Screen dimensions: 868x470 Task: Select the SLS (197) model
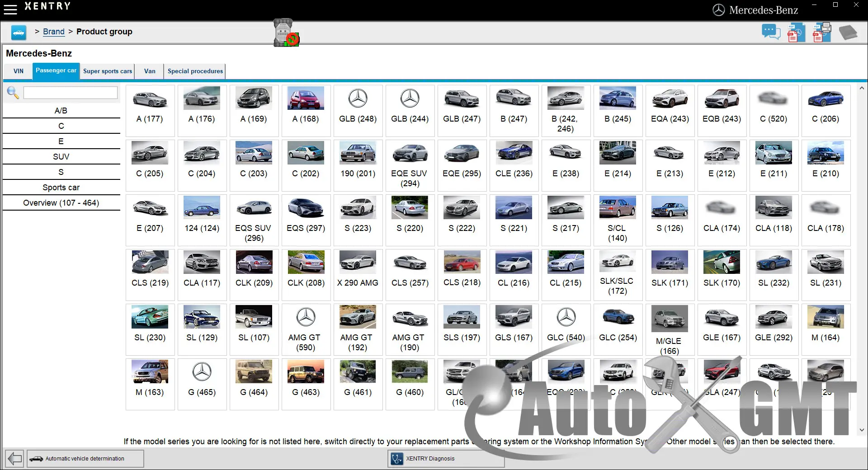pyautogui.click(x=462, y=329)
